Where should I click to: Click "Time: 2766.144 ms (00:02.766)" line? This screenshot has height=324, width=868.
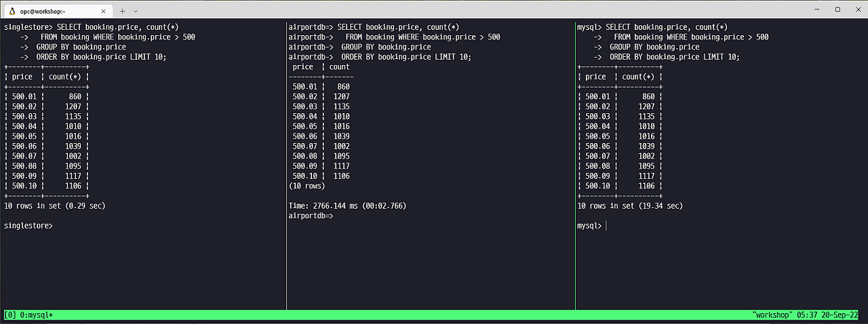tap(347, 205)
